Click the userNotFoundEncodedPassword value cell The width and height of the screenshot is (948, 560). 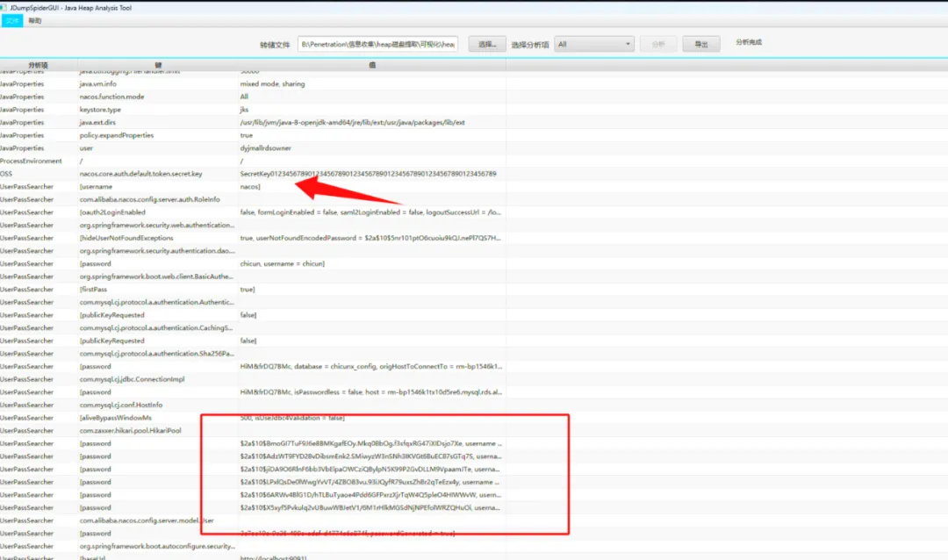370,238
